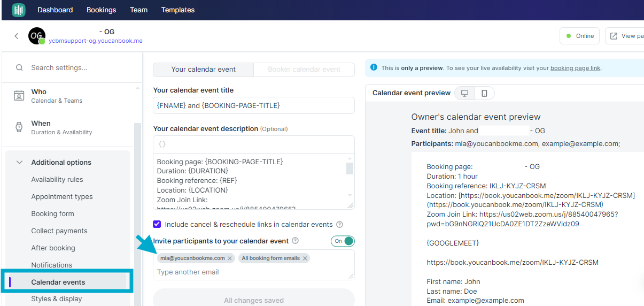
Task: Click the View page external link icon
Action: coord(614,36)
